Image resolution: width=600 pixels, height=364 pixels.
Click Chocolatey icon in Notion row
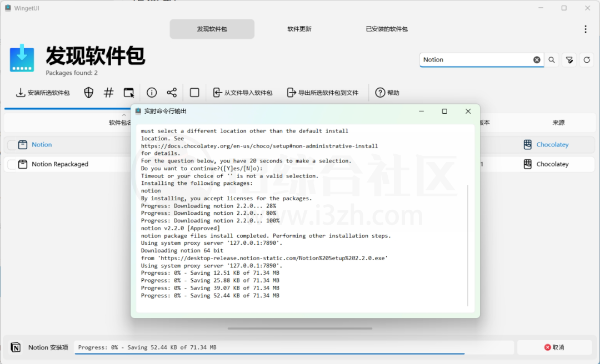[x=527, y=144]
